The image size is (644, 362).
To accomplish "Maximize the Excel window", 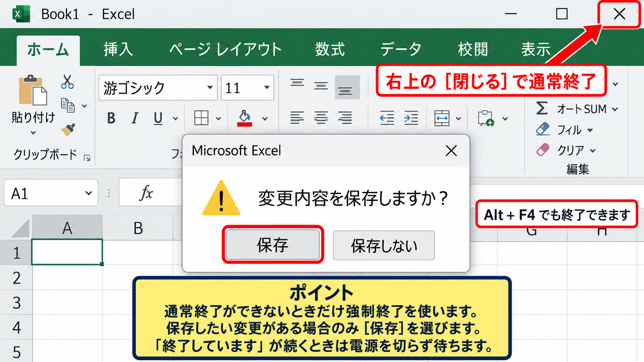I will (x=562, y=14).
